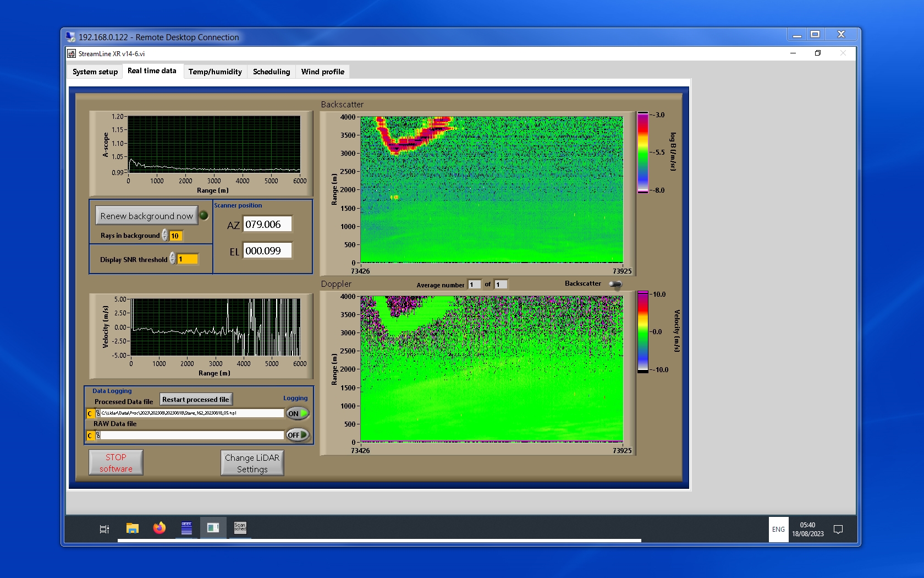Turn off processed data logging switch
The image size is (924, 578).
(298, 413)
